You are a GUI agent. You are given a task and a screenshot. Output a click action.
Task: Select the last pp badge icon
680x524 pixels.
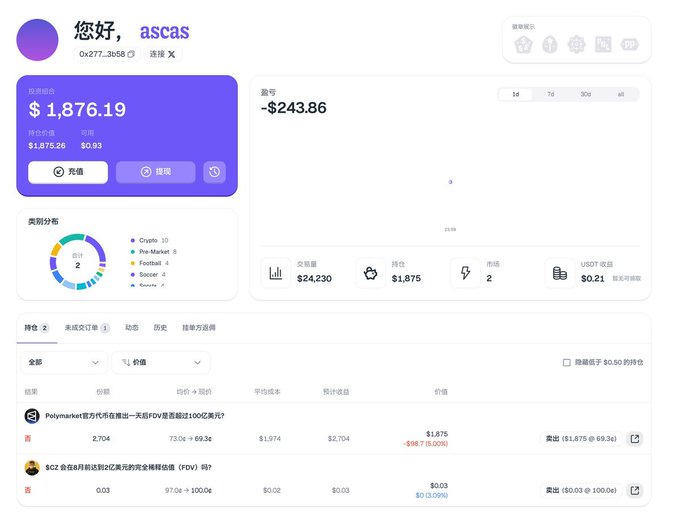pos(629,44)
